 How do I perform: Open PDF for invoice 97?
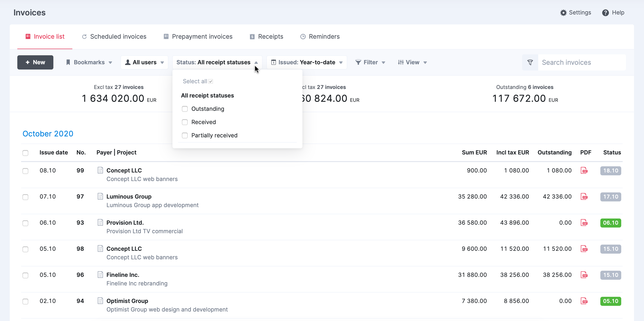click(584, 196)
